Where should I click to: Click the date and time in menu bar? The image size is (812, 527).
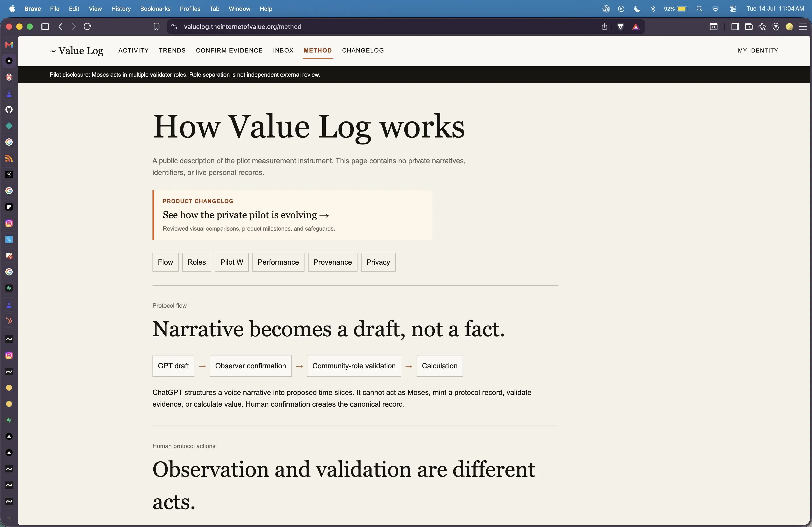coord(775,9)
